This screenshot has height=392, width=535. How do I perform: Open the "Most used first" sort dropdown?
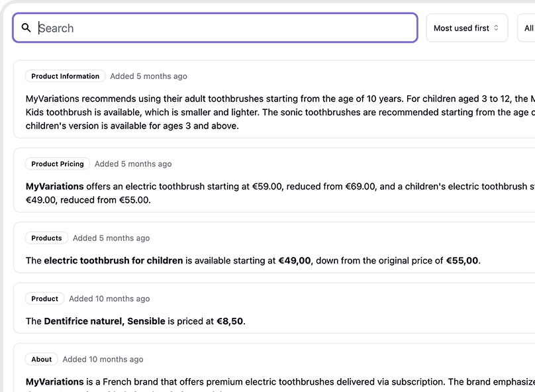coord(466,28)
